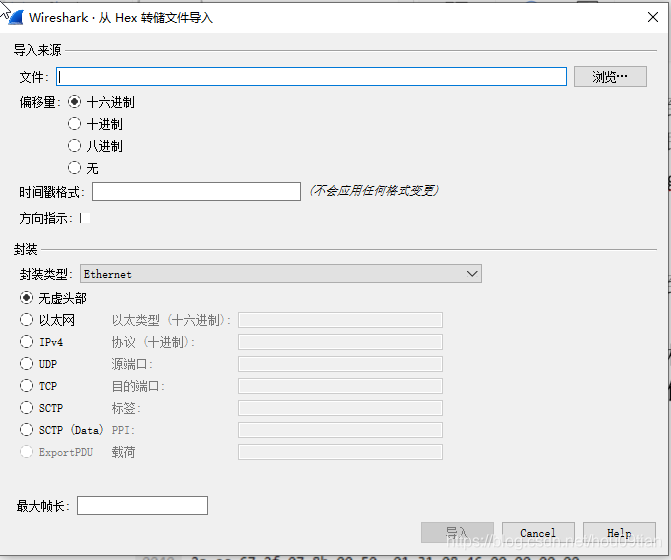Image resolution: width=671 pixels, height=560 pixels.
Task: Click the 载荷 input field
Action: coord(340,452)
